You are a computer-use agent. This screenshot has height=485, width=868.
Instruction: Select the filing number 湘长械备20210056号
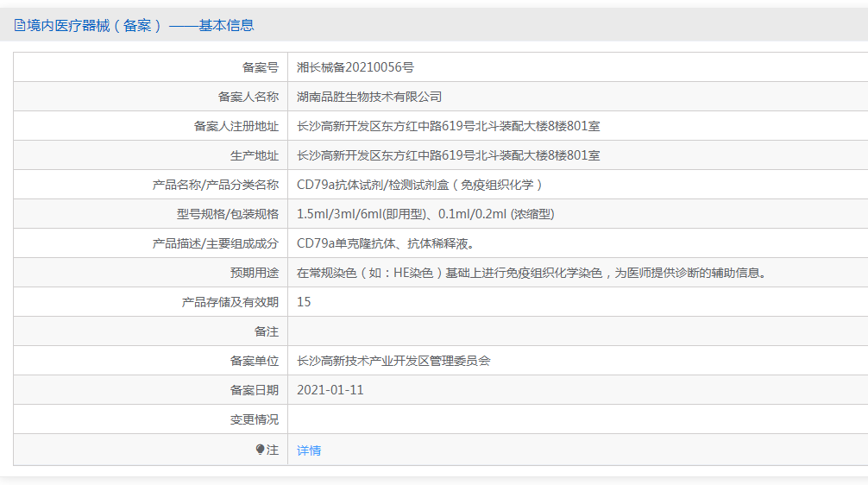tap(355, 67)
